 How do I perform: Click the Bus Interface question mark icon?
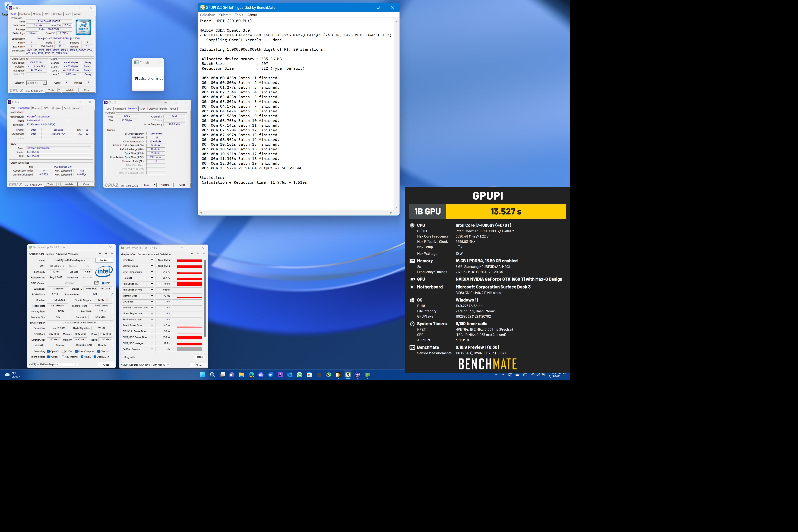tap(112, 294)
